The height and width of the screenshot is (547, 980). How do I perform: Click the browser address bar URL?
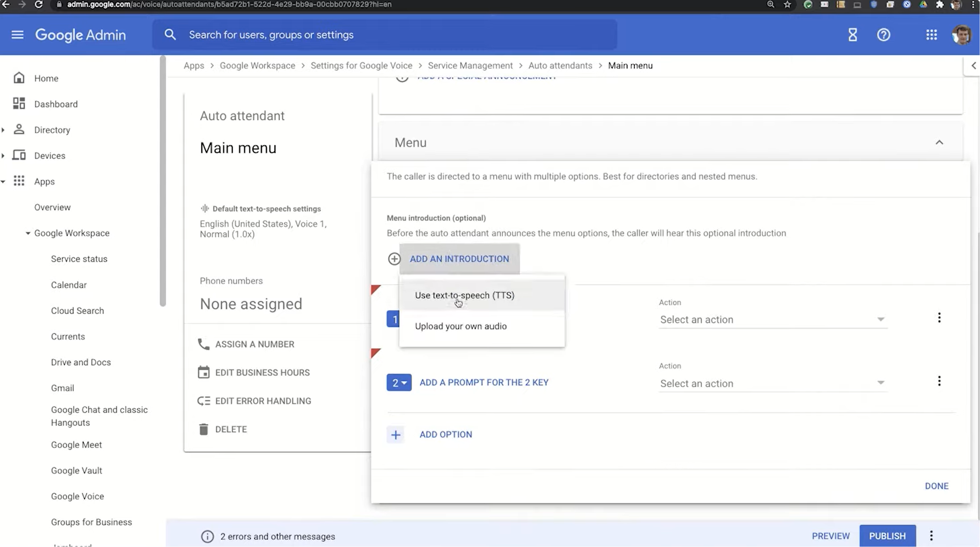tap(229, 5)
